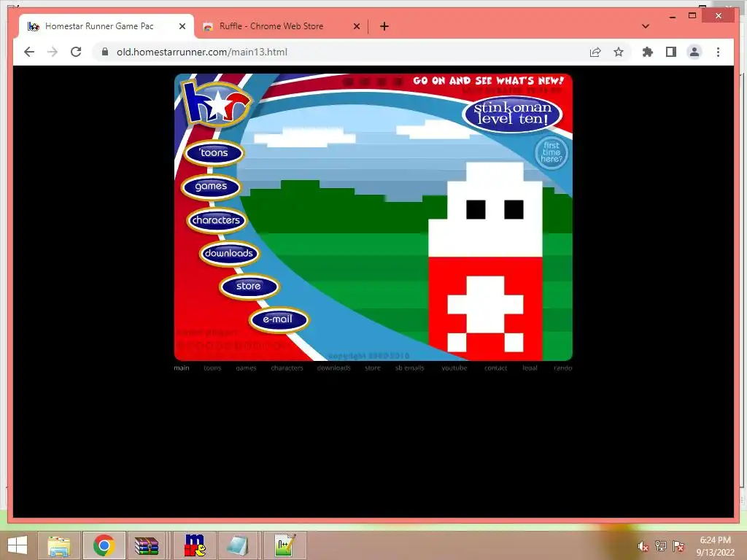Open the e-mail oval menu button
Screen dimensions: 747x560
279,319
